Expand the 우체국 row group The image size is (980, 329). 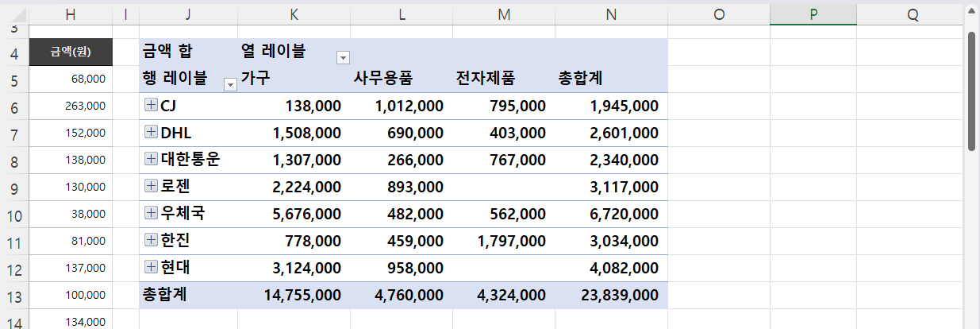151,213
